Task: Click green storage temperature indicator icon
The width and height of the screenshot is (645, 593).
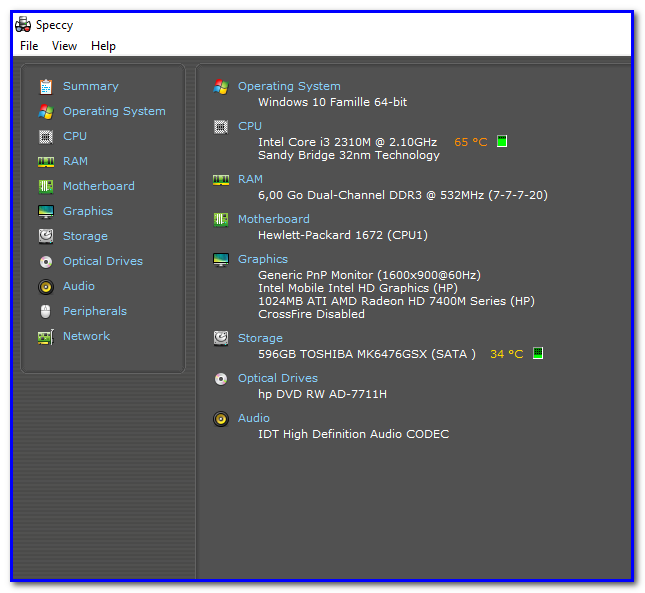Action: pyautogui.click(x=538, y=353)
